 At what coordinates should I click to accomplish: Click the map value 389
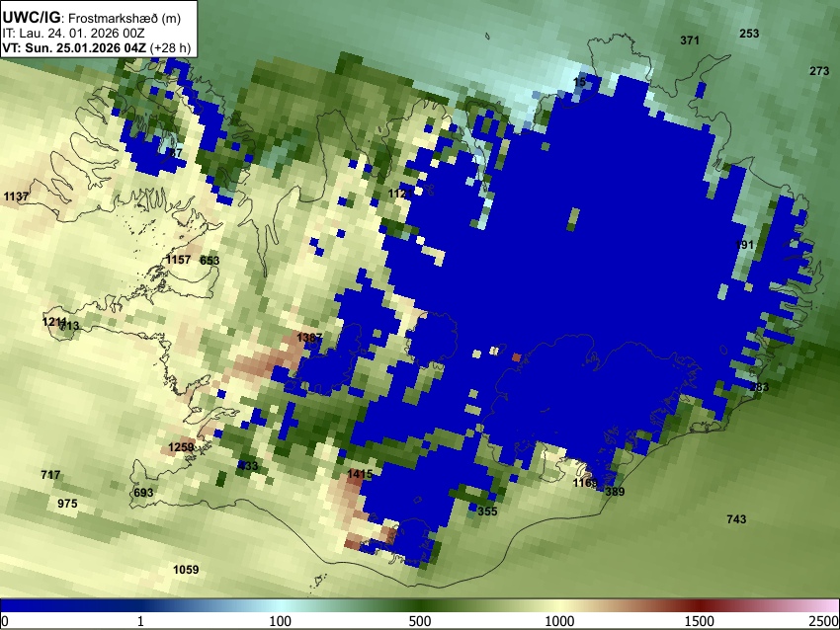click(615, 492)
